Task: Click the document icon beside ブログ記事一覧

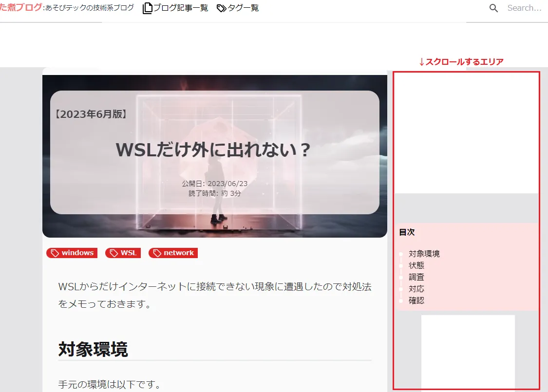Action: [x=147, y=8]
